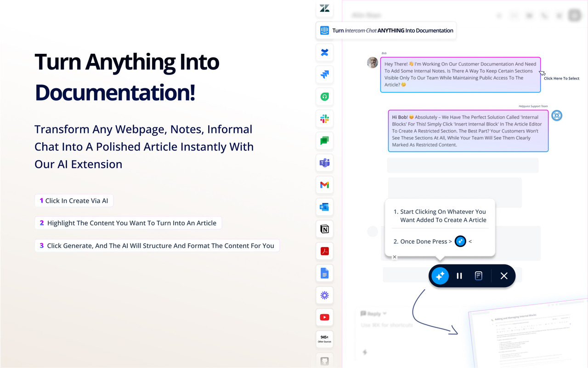Screen dimensions: 588x368
Task: Click the Outlook integration icon
Action: pyautogui.click(x=324, y=207)
